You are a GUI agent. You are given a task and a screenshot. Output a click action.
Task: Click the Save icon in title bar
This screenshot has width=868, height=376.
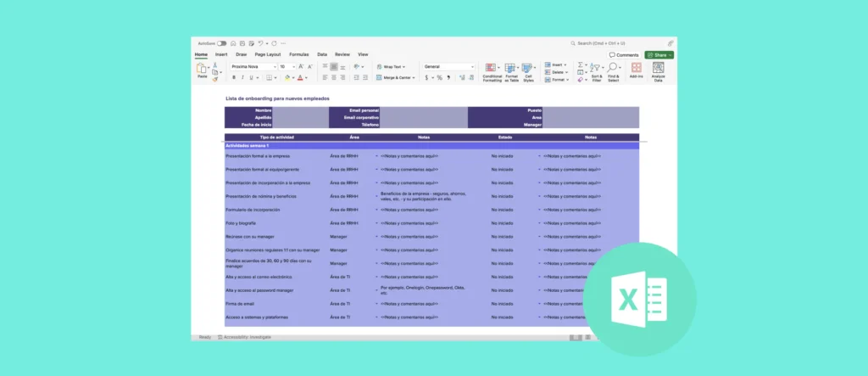point(242,43)
